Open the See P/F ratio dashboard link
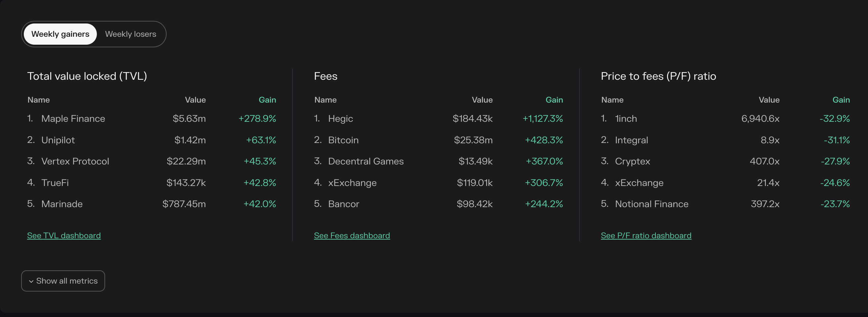Image resolution: width=868 pixels, height=317 pixels. 646,235
